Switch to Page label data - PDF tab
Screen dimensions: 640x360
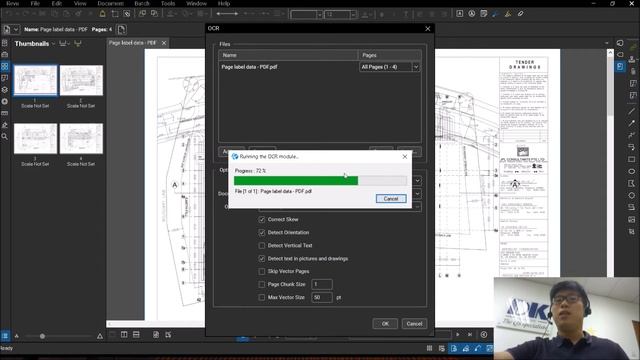pyautogui.click(x=133, y=43)
